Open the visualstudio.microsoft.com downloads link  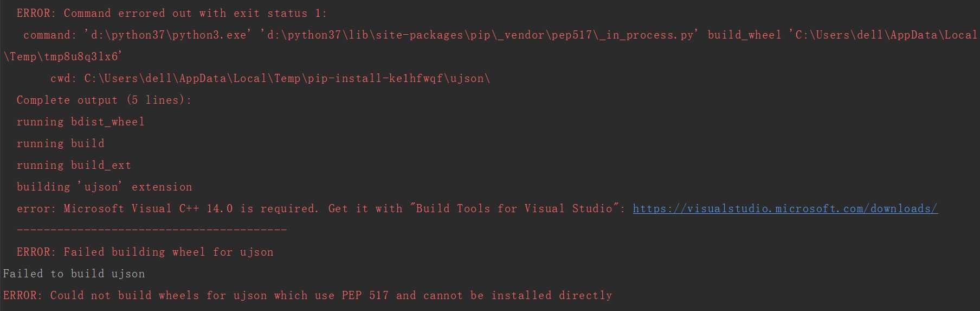pos(785,209)
